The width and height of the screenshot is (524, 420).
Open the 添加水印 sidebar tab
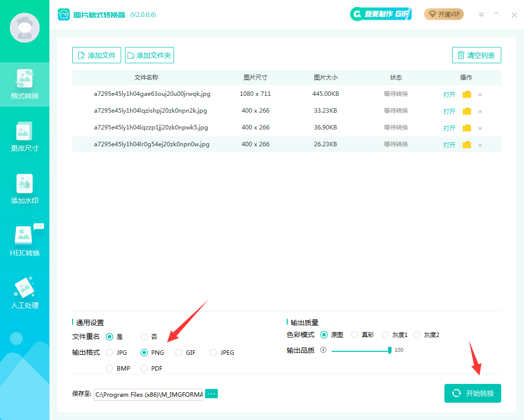click(x=25, y=189)
